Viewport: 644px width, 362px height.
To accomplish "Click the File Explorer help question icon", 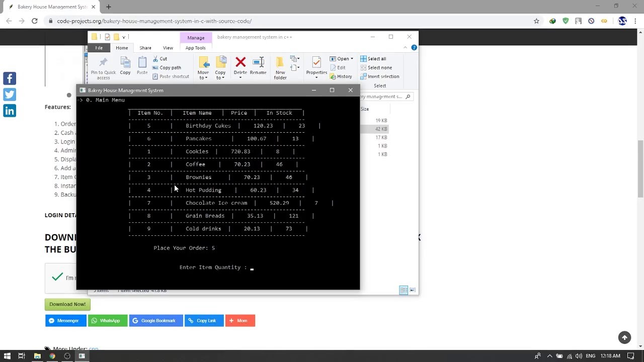I will pyautogui.click(x=414, y=48).
